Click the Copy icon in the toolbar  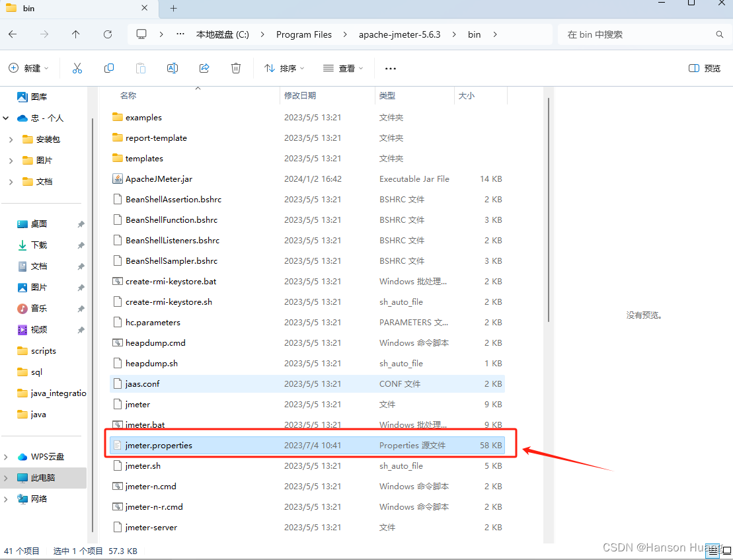[109, 68]
